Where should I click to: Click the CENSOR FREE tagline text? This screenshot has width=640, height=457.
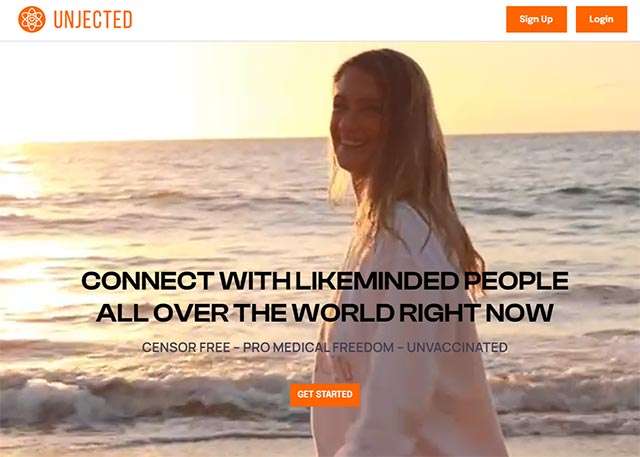click(x=186, y=347)
